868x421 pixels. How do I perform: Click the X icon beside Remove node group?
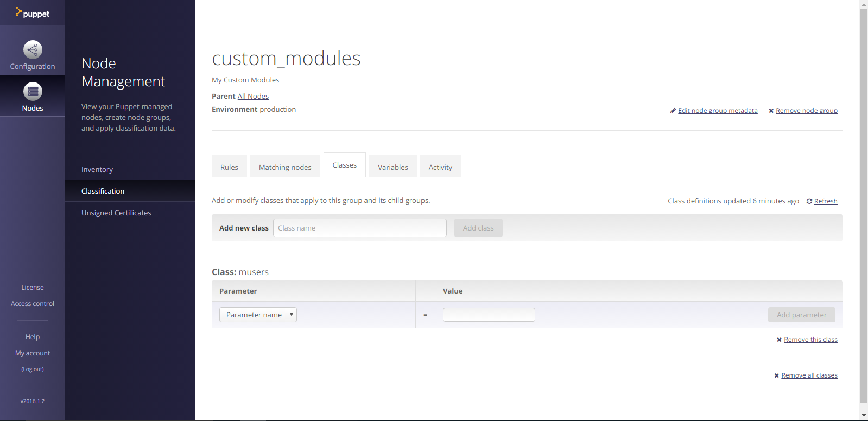(771, 111)
